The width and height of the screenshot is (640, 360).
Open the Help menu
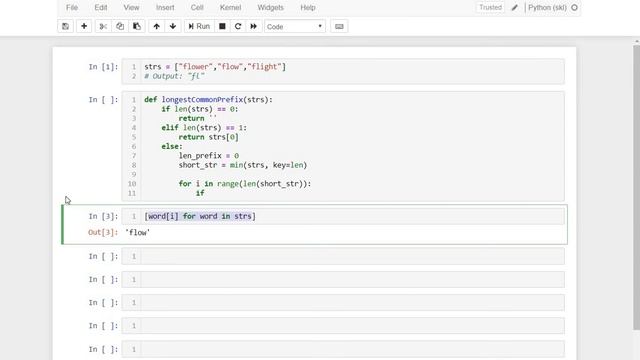[x=308, y=7]
